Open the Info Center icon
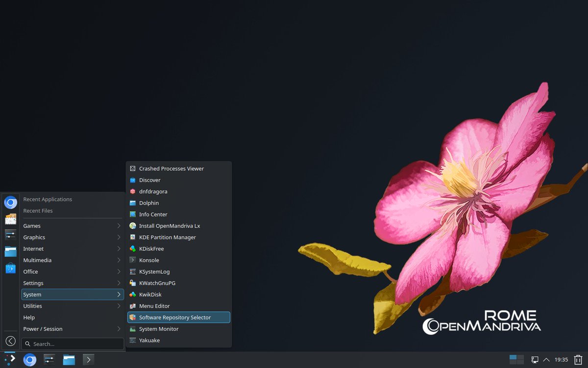Screen dimensions: 588x368 (x=132, y=214)
